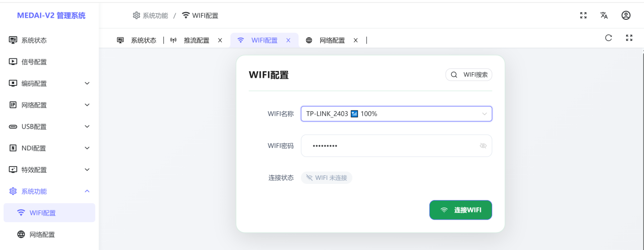This screenshot has width=644, height=250.
Task: Click the globe icon on 网络配置 tab
Action: tap(309, 40)
